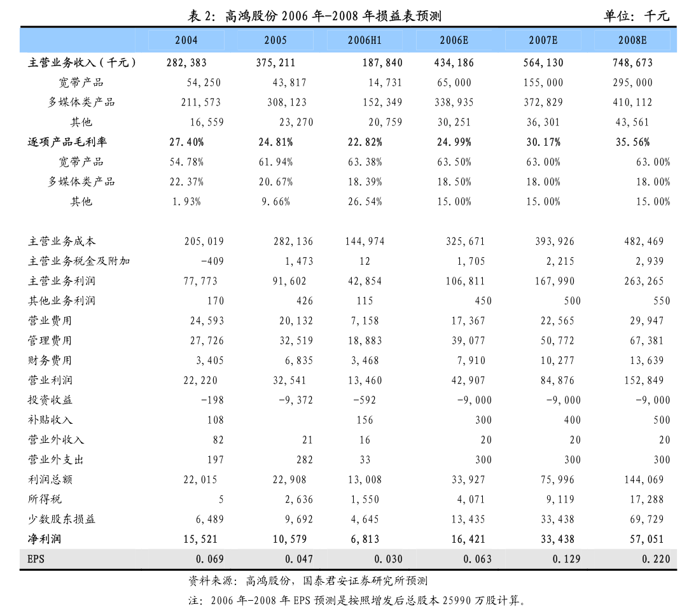The image size is (696, 616).
Task: Click the 2006H1 column header
Action: (365, 40)
